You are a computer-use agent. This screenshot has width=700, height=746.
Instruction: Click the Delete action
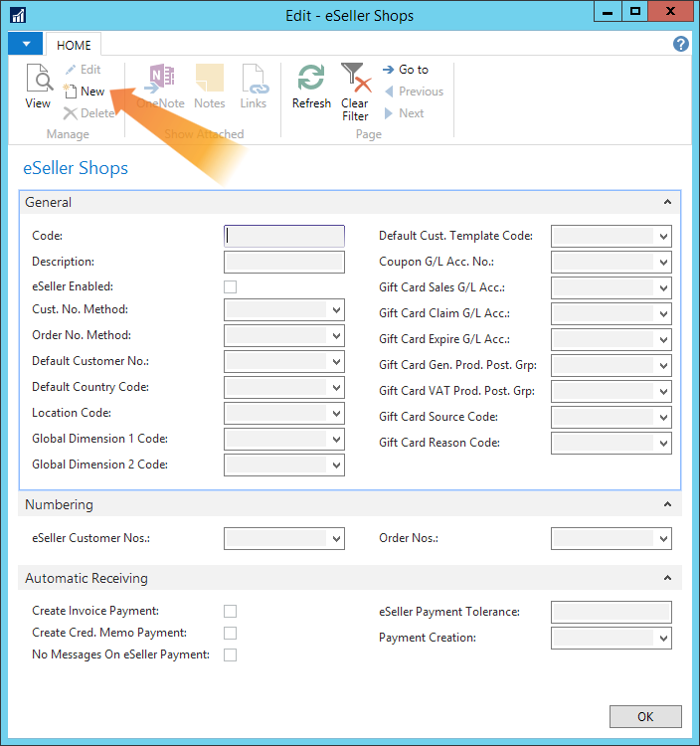click(x=89, y=113)
